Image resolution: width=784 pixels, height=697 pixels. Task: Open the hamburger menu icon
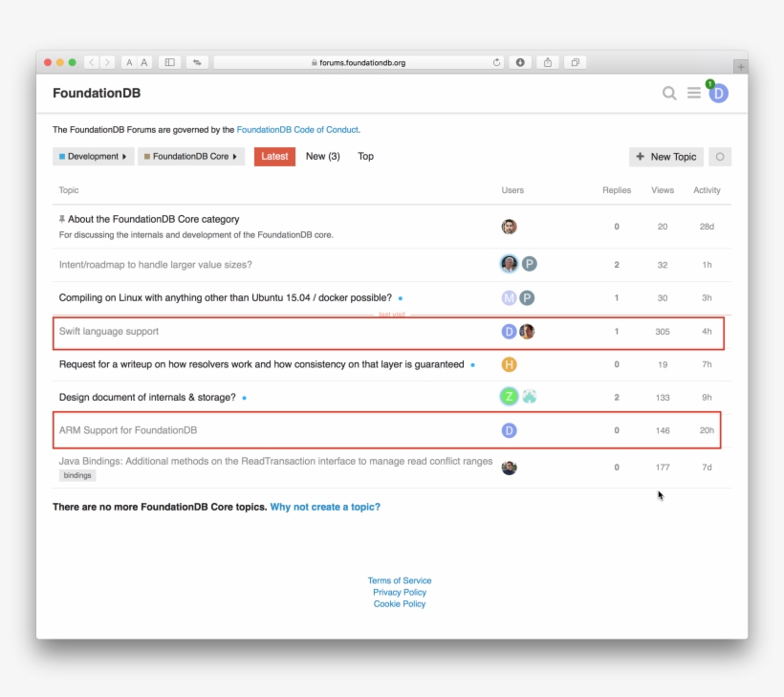[x=693, y=93]
